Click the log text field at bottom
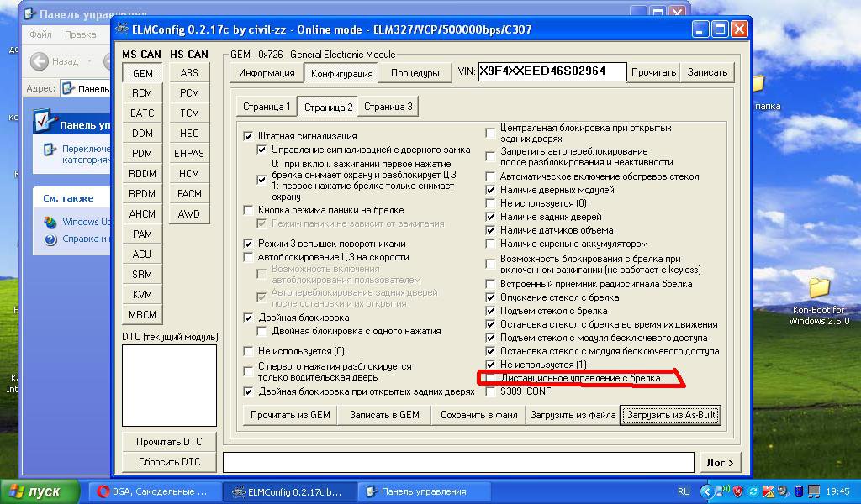This screenshot has height=504, width=861. (x=458, y=462)
